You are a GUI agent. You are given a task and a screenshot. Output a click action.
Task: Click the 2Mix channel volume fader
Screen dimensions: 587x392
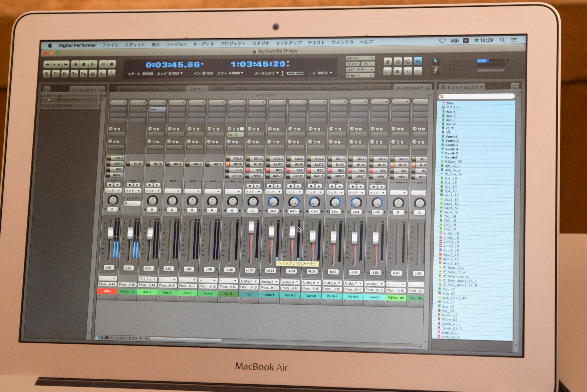(x=110, y=233)
